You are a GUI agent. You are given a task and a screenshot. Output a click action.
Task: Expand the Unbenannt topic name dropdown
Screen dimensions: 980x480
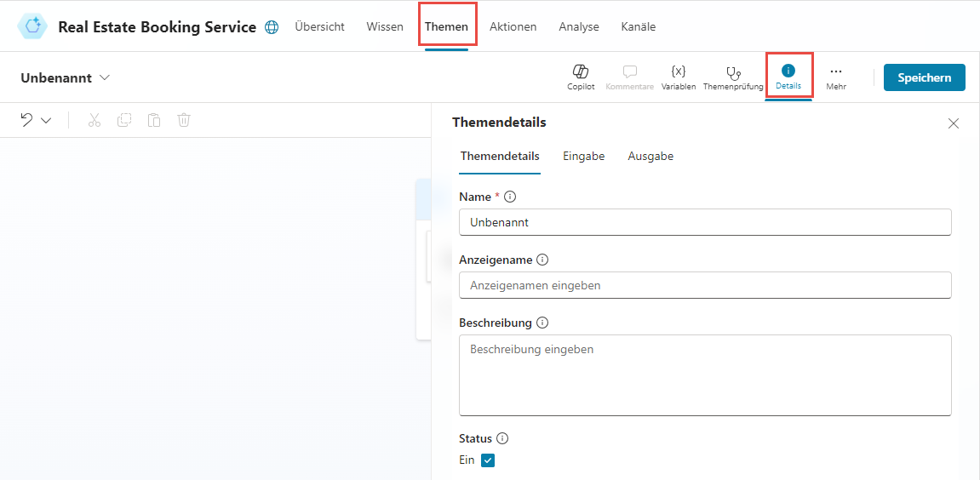click(105, 77)
